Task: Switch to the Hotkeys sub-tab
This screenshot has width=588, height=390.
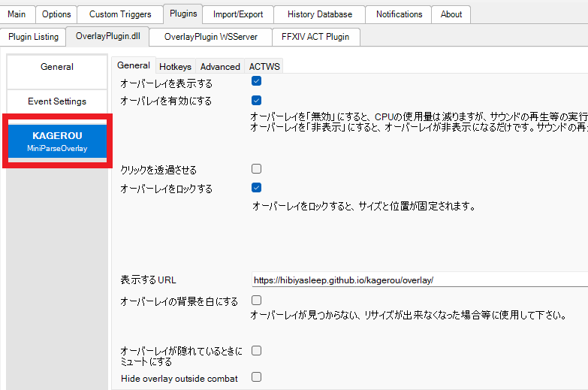Action: coord(175,67)
